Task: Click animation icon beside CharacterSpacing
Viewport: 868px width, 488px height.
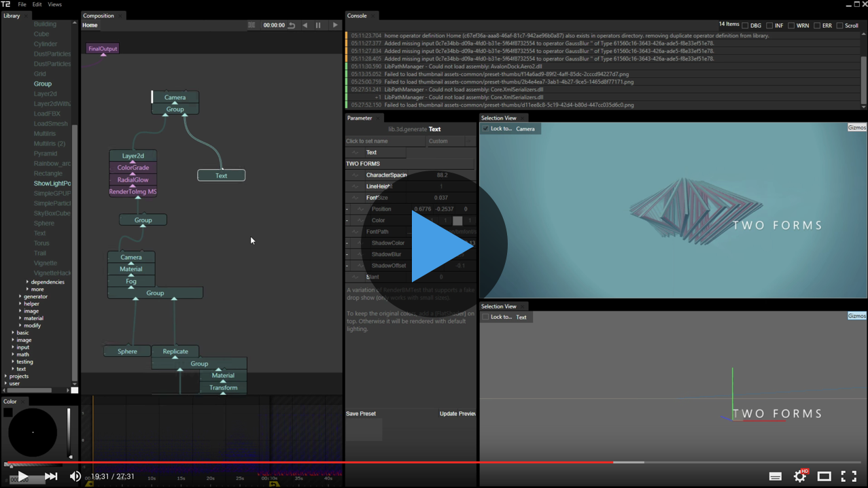Action: point(355,175)
